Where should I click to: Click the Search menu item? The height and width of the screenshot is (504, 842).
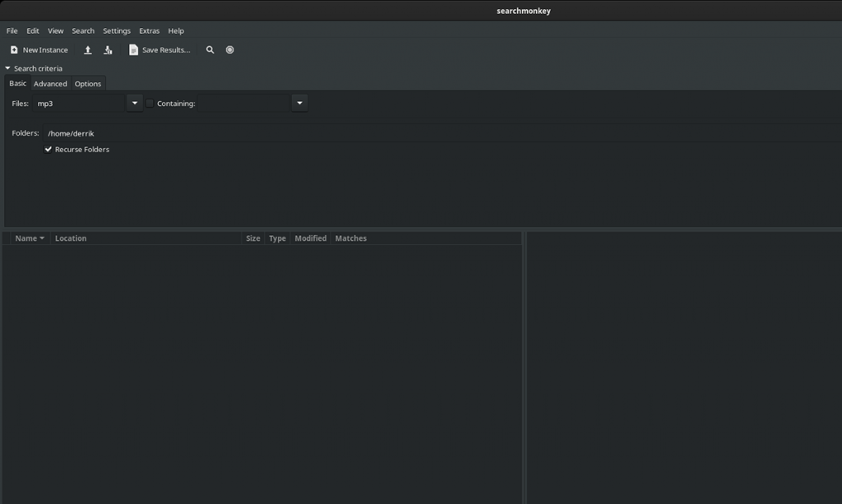pyautogui.click(x=82, y=30)
